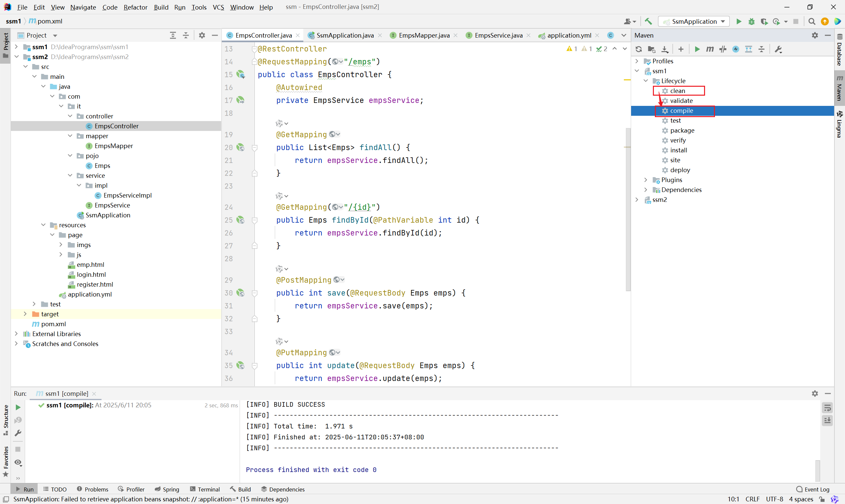This screenshot has width=845, height=504.
Task: Toggle Maven offline mode
Action: pyautogui.click(x=723, y=49)
